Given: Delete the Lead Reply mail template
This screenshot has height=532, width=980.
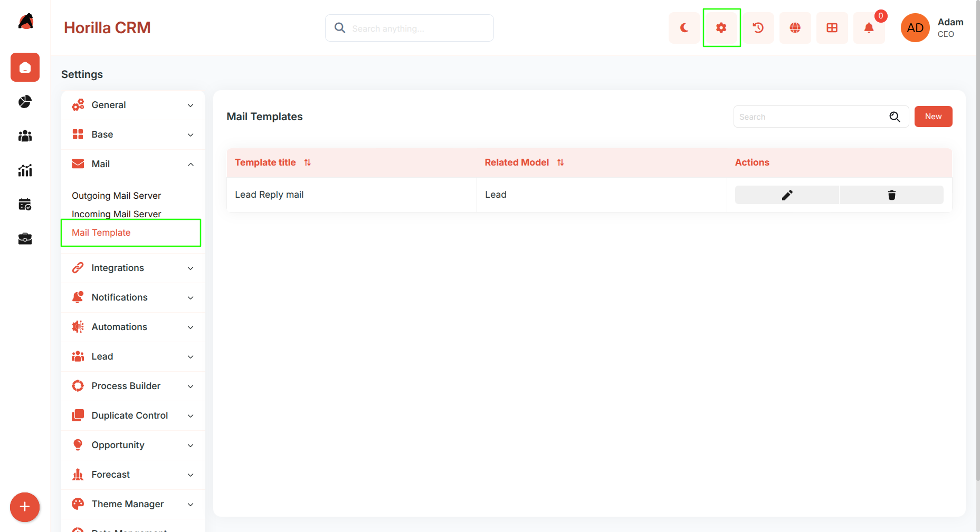Looking at the screenshot, I should tap(891, 195).
